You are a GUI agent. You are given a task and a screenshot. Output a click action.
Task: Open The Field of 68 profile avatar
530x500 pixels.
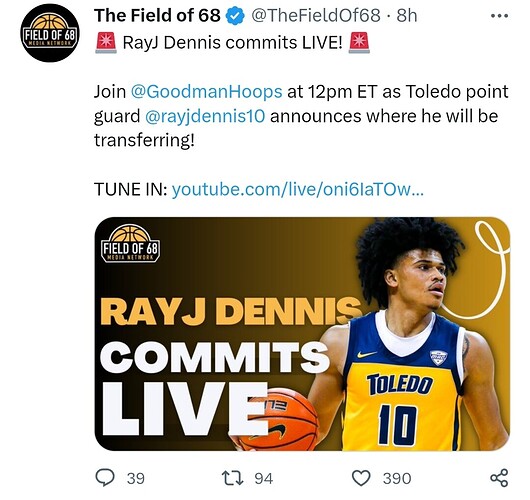pyautogui.click(x=50, y=33)
